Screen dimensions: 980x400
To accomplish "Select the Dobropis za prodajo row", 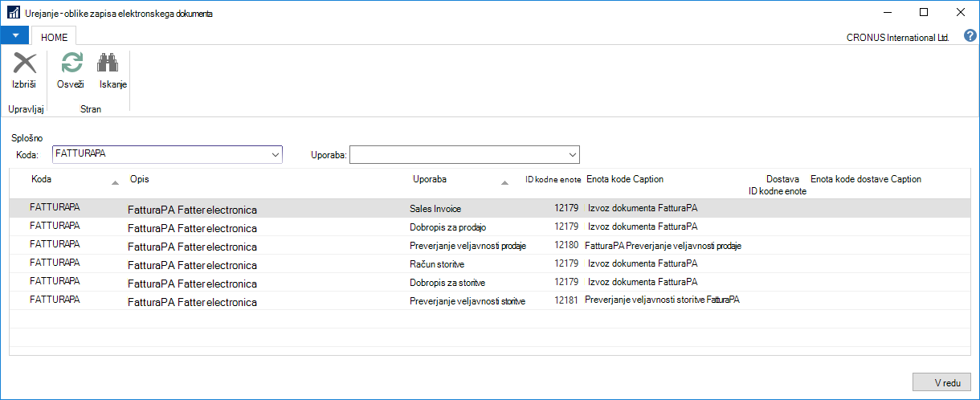I will click(495, 227).
